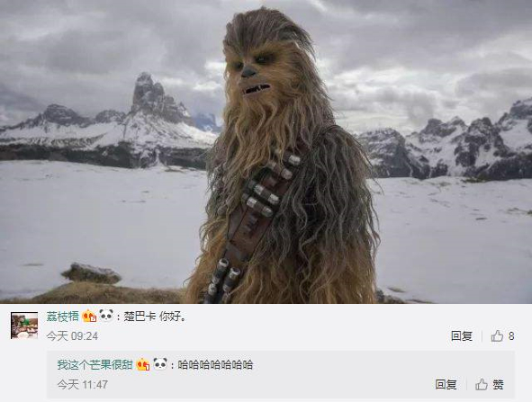The width and height of the screenshot is (532, 402).
Task: Click the panda badge next to 荔枝牾
Action: (106, 316)
